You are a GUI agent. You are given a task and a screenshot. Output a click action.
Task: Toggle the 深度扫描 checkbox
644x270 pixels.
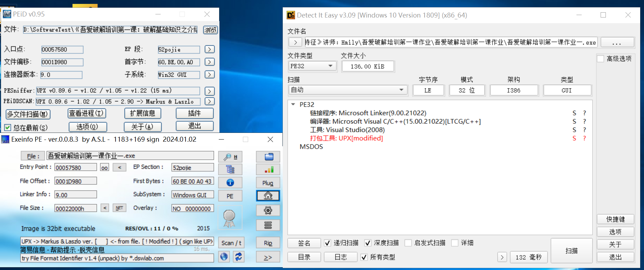[x=367, y=243]
